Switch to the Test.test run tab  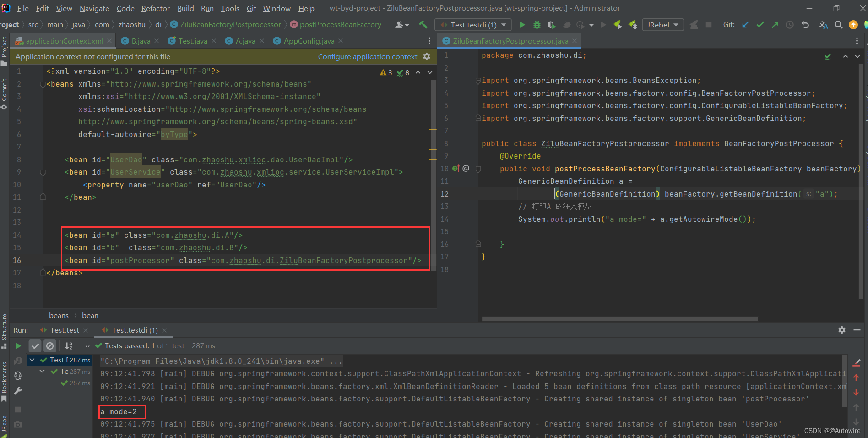[65, 330]
